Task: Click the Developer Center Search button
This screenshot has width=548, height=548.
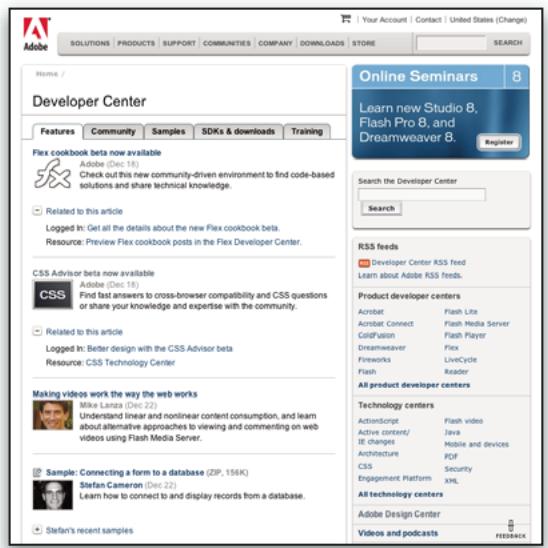Action: point(381,208)
